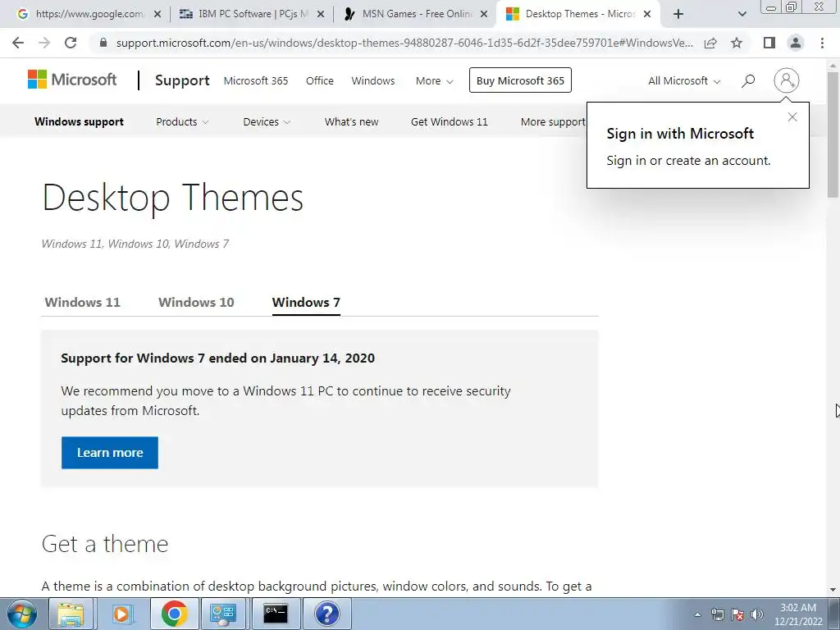Click the scrollbar down arrow
This screenshot has width=840, height=630.
[x=833, y=590]
